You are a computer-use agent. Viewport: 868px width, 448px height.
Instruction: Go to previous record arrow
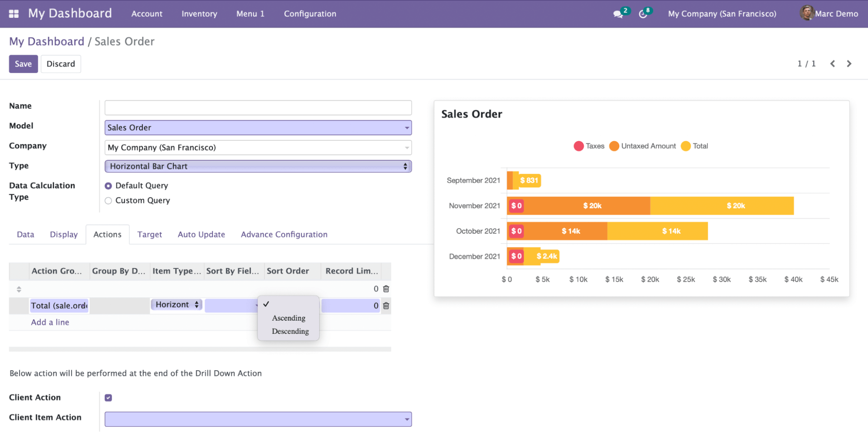coord(832,63)
